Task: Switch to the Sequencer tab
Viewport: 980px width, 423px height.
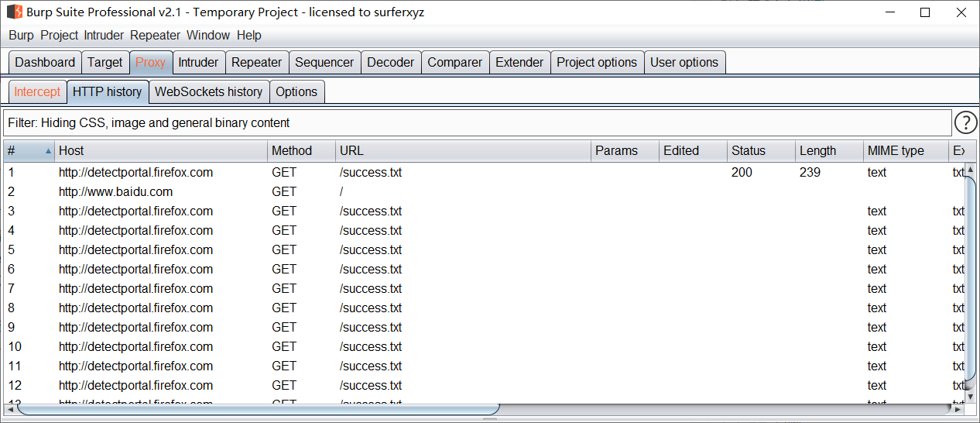Action: point(324,63)
